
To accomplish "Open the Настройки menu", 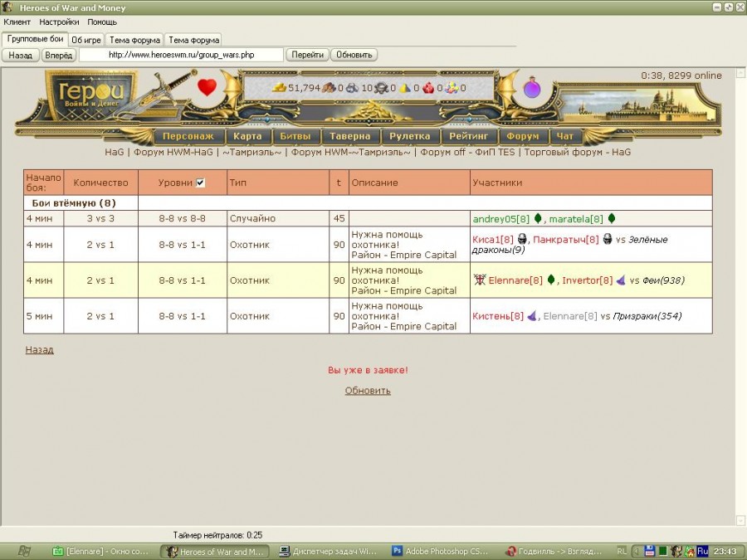I will pyautogui.click(x=59, y=22).
